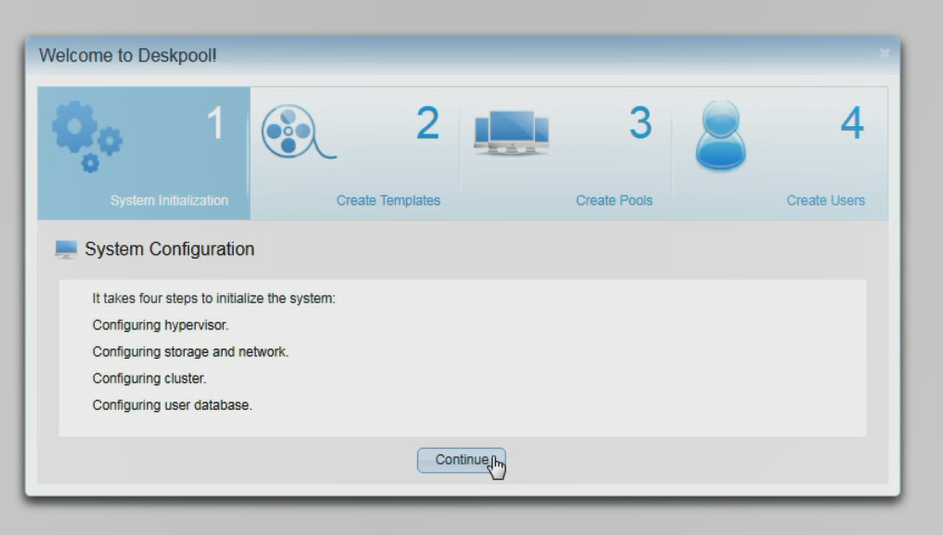Click the gears icon for System Initialization

87,137
